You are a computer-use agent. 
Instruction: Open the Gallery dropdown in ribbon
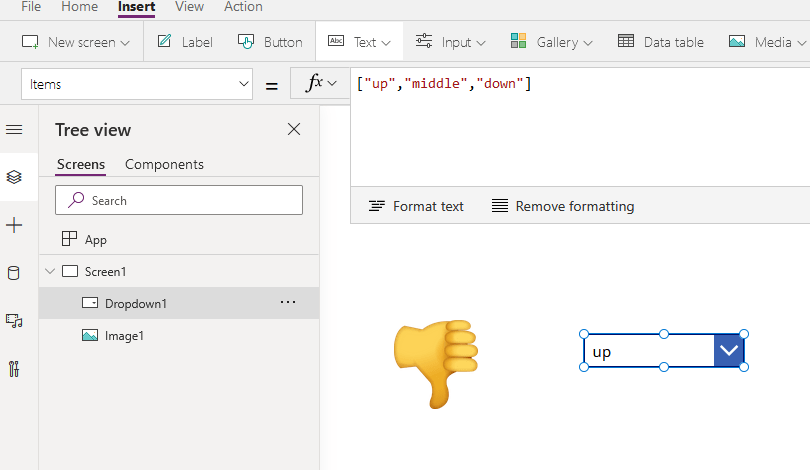551,42
